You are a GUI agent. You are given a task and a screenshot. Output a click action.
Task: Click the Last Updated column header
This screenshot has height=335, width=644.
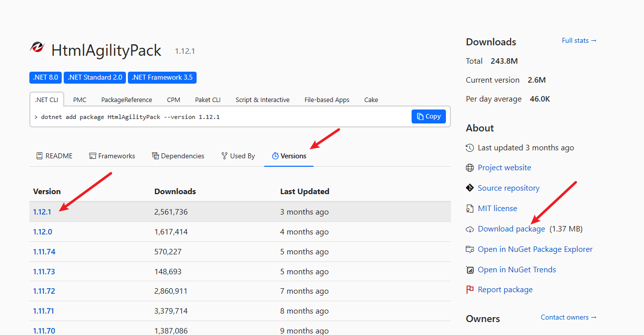coord(305,192)
